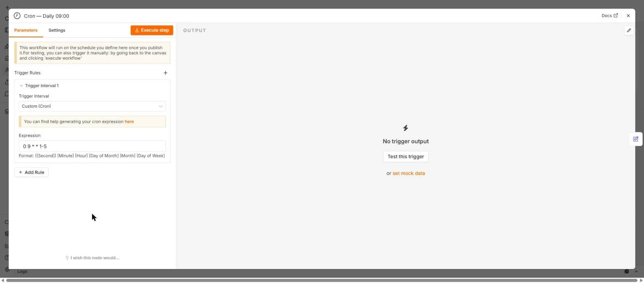644x283 pixels.
Task: Collapse the Trigger Interval 1 section
Action: (21, 86)
